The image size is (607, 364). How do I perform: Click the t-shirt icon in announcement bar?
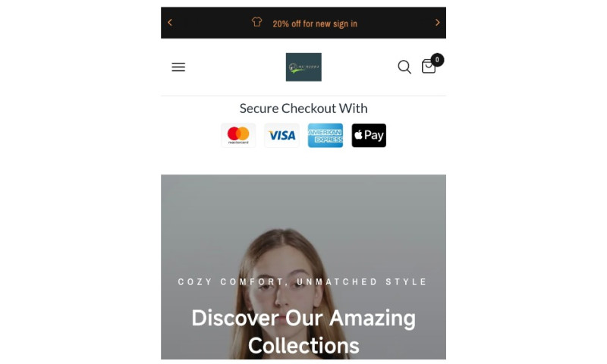pos(256,22)
